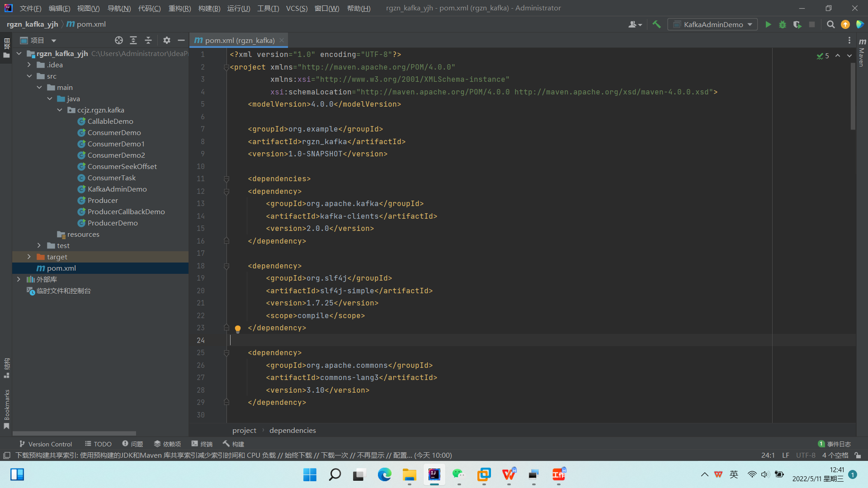
Task: Hide the project tool window
Action: click(181, 40)
